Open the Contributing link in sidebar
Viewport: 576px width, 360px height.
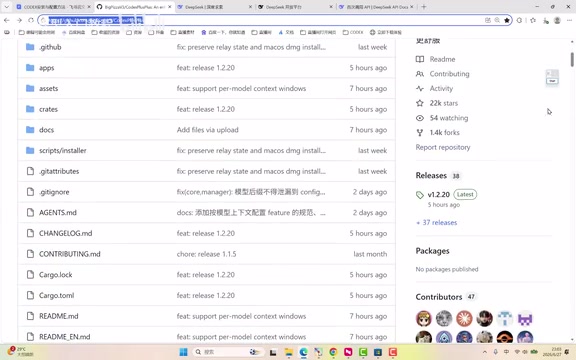coord(449,74)
